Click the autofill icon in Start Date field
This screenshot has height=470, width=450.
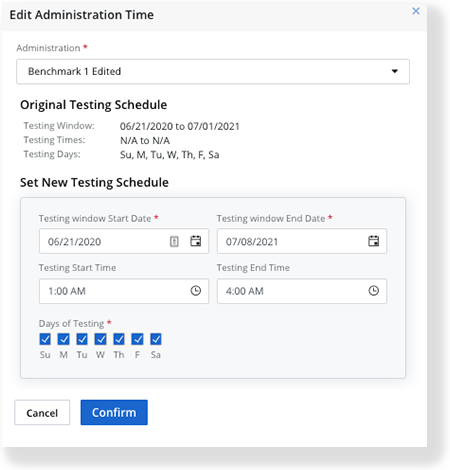coord(174,241)
